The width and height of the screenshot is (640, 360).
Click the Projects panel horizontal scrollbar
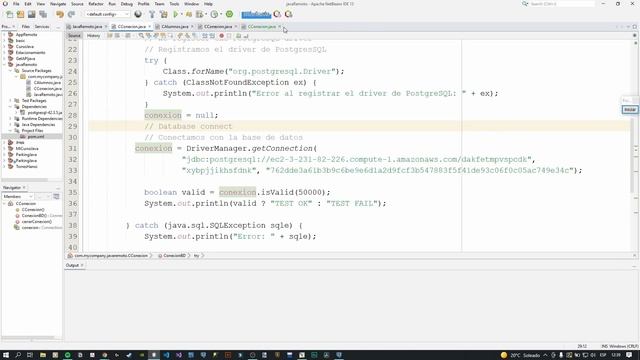[24, 180]
